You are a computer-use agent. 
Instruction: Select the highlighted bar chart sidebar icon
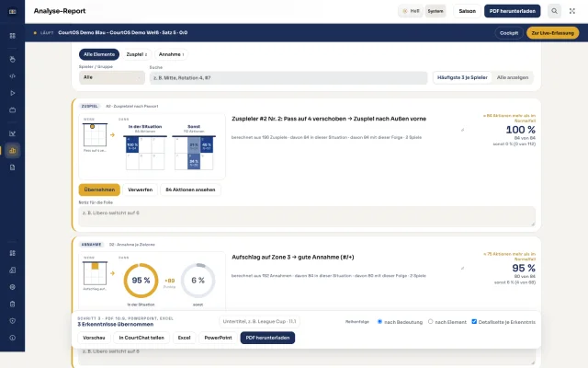point(12,151)
